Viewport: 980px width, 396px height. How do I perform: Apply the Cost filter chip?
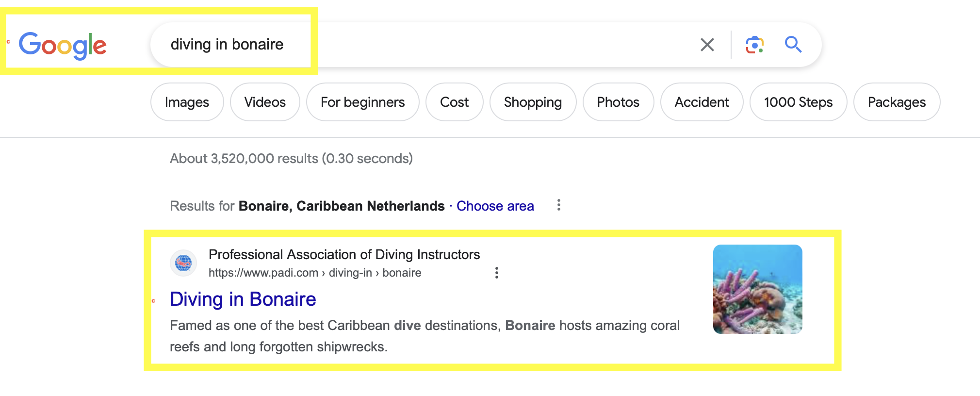coord(454,102)
